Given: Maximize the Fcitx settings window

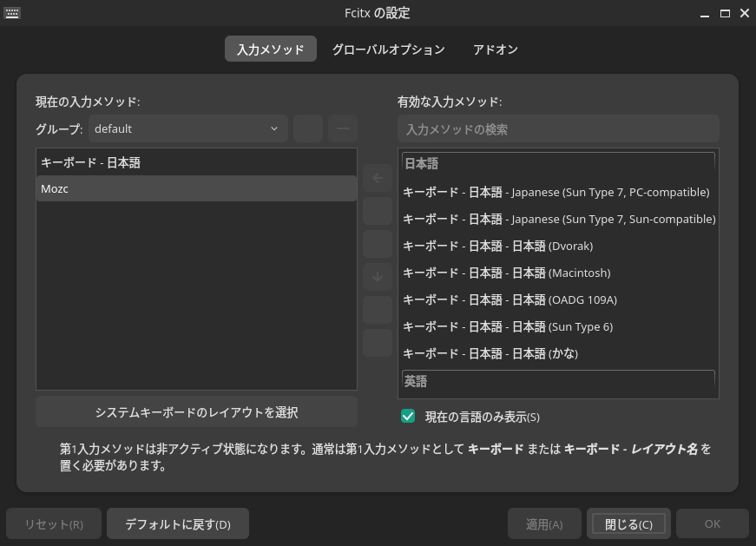Looking at the screenshot, I should point(725,13).
